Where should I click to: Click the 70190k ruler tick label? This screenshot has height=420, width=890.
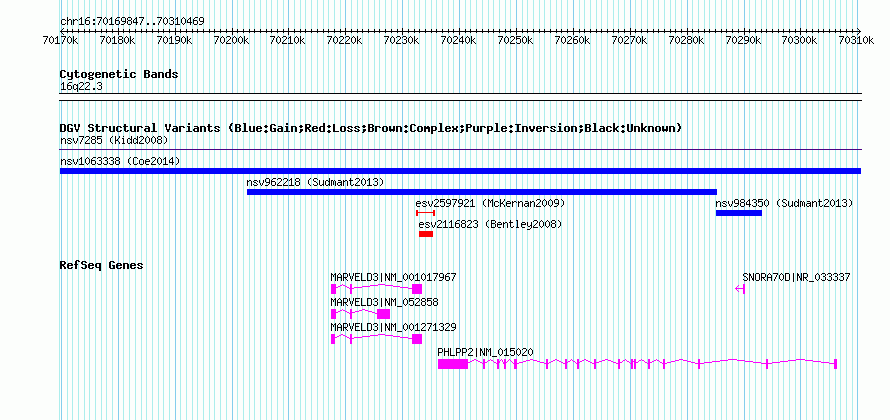(174, 40)
